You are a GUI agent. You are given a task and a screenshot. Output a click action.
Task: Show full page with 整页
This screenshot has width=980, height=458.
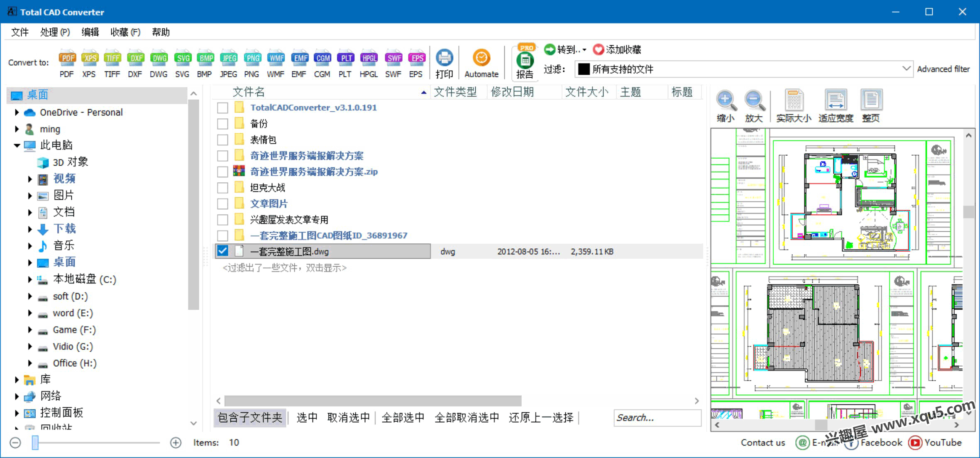click(x=871, y=106)
